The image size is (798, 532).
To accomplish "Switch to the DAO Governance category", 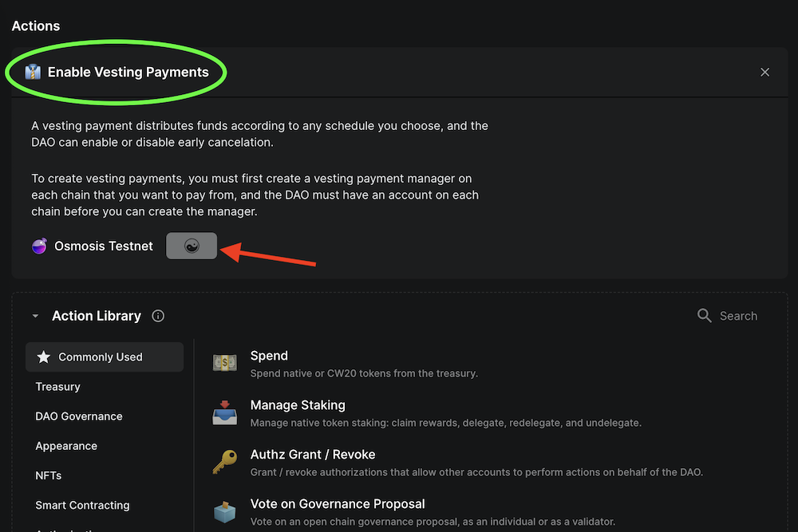I will [x=79, y=416].
